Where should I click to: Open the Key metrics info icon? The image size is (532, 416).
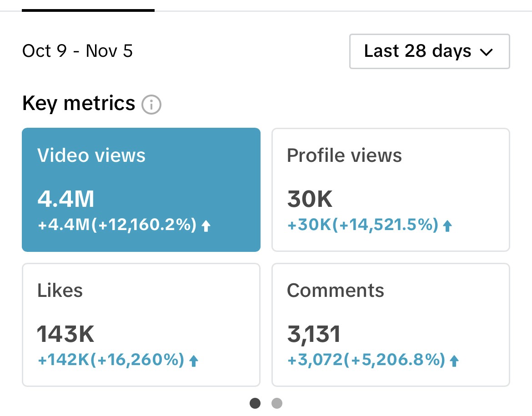click(x=151, y=104)
